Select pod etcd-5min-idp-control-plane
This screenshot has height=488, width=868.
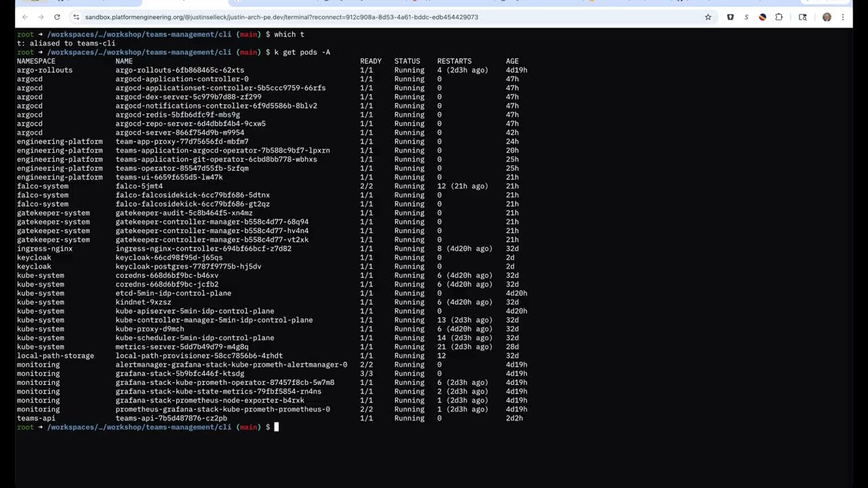pos(173,293)
